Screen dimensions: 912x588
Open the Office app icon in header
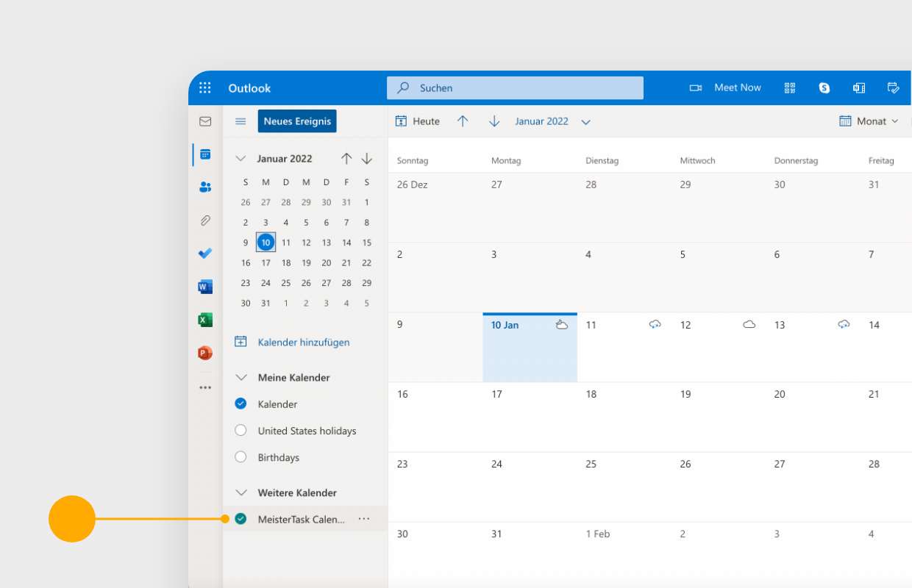point(859,88)
